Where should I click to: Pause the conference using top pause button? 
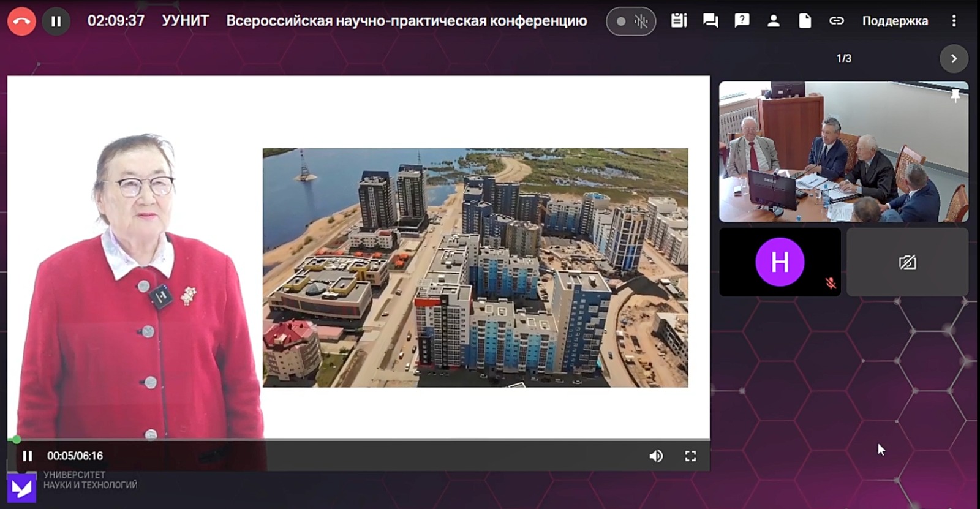pyautogui.click(x=56, y=21)
